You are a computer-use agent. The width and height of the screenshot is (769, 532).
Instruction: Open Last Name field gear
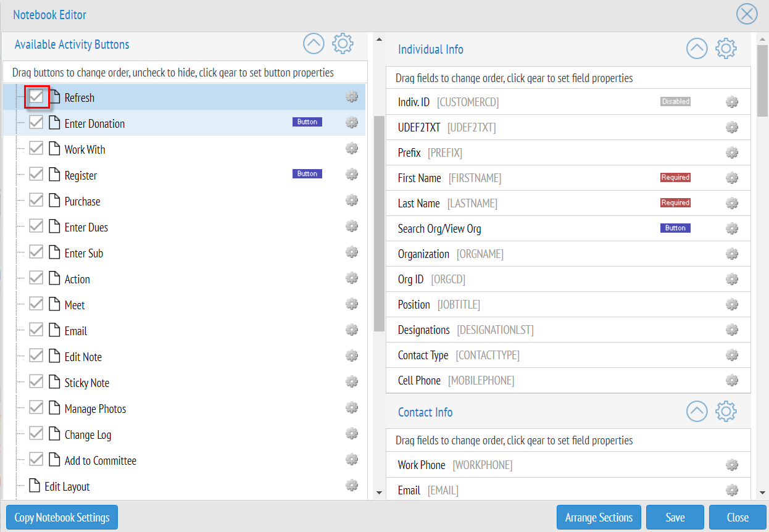[x=732, y=204]
